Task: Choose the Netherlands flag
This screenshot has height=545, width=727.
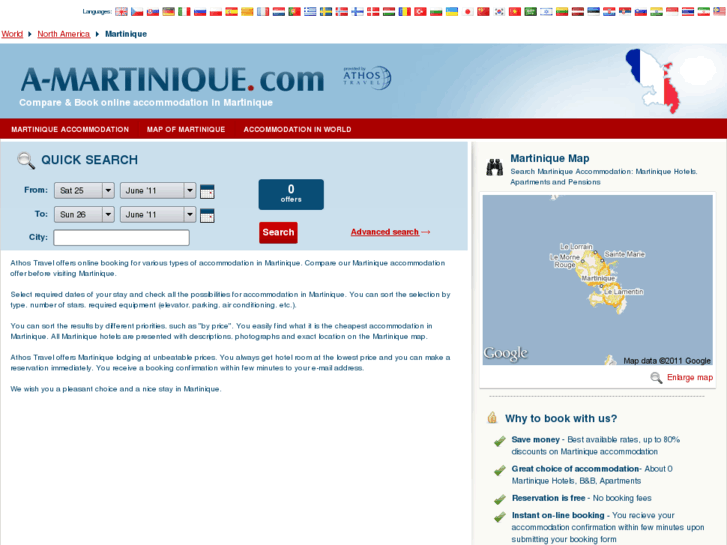Action: tap(279, 12)
